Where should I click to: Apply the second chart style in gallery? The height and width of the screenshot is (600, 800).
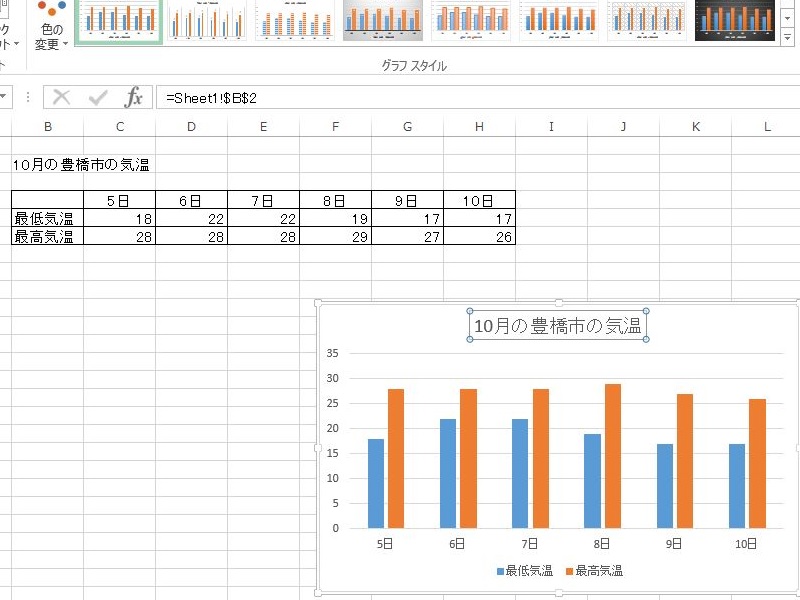pyautogui.click(x=207, y=21)
